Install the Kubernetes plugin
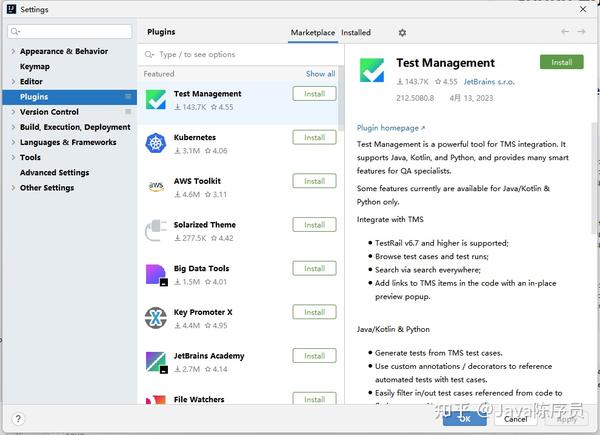The width and height of the screenshot is (600, 435). pyautogui.click(x=315, y=137)
